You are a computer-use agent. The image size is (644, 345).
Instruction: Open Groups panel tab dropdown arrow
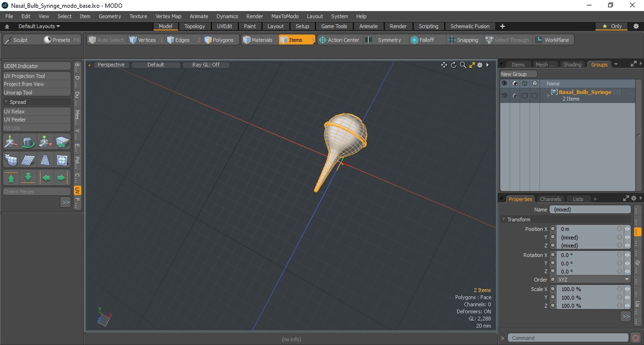[616, 64]
